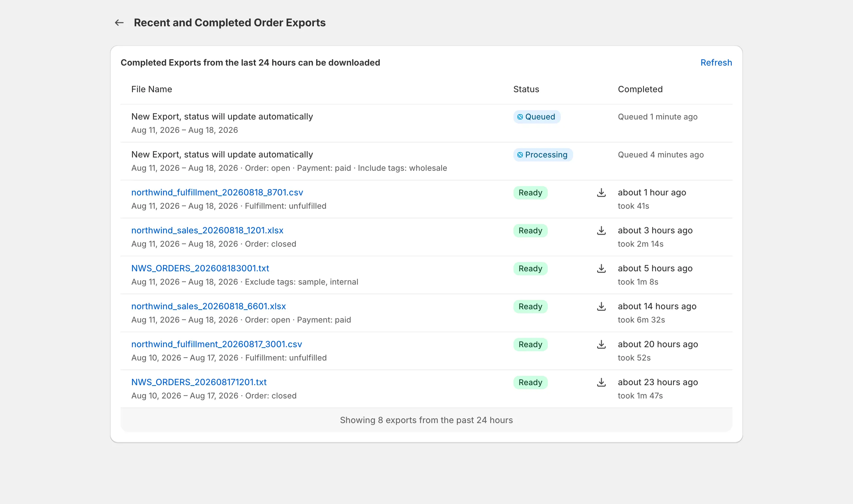Click 'Queued 4 minutes ago' text
This screenshot has height=504, width=853.
[x=661, y=155]
